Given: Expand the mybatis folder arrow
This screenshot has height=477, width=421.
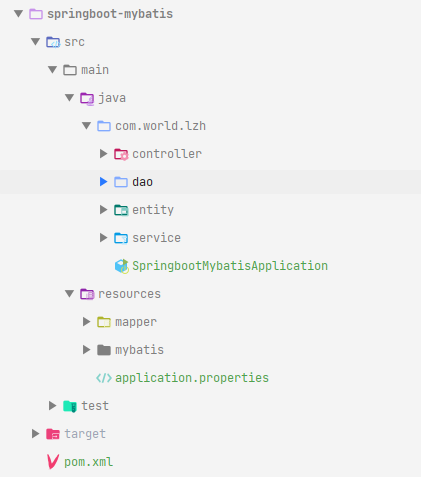Looking at the screenshot, I should coord(87,350).
